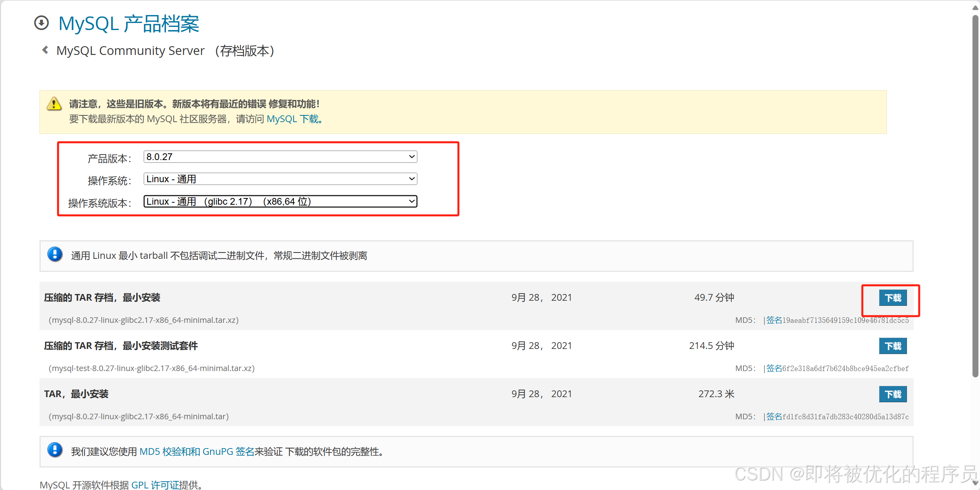The height and width of the screenshot is (490, 980).
Task: Click 下载 for the compressed TAR minimal archive
Action: [893, 298]
